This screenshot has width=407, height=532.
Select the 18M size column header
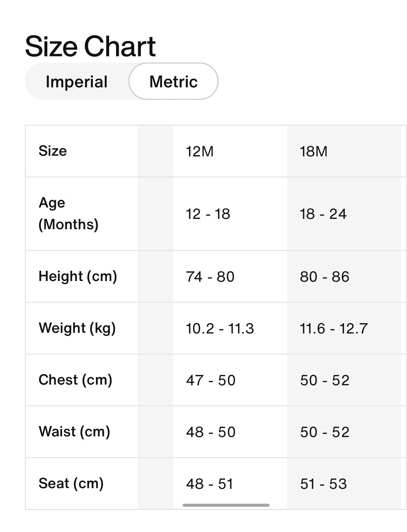pos(312,150)
